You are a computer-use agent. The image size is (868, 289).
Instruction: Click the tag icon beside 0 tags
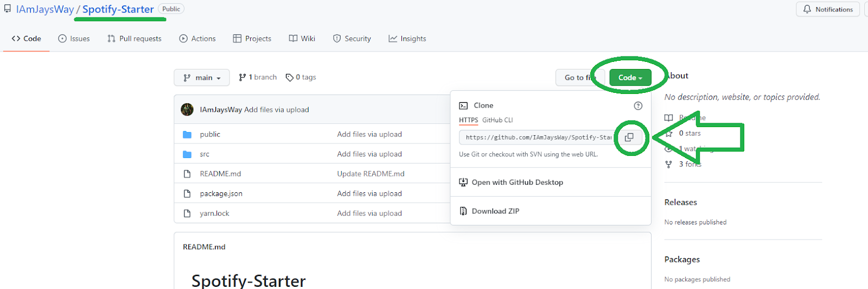[290, 78]
